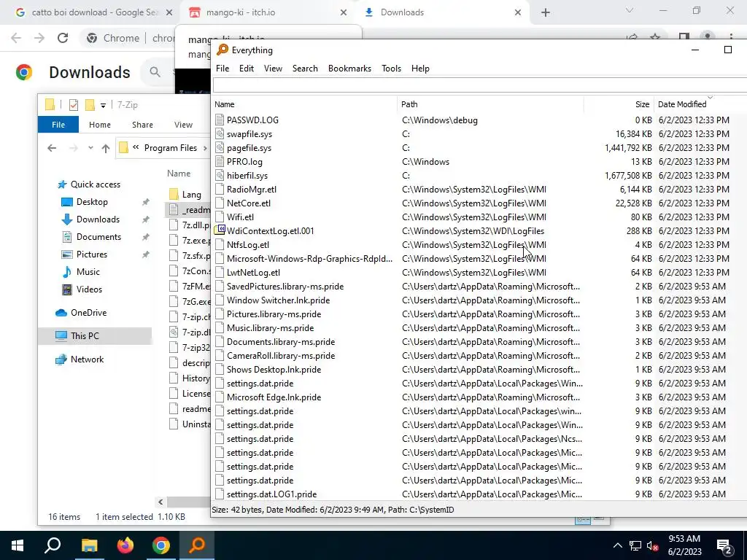The image size is (747, 560).
Task: Click the network tray icon
Action: click(x=635, y=545)
